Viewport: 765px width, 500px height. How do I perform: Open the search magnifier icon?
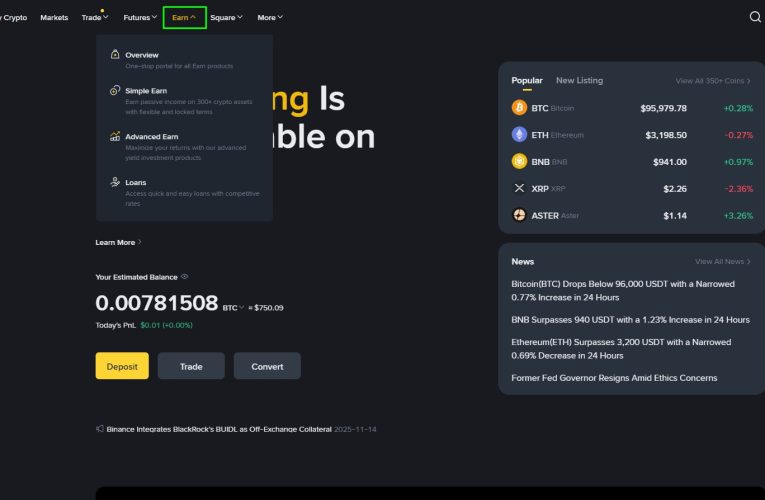click(x=755, y=17)
